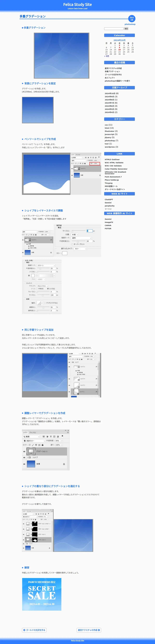Click the 光彩 (内側) white color swatch
155x644 pixels.
33,275
